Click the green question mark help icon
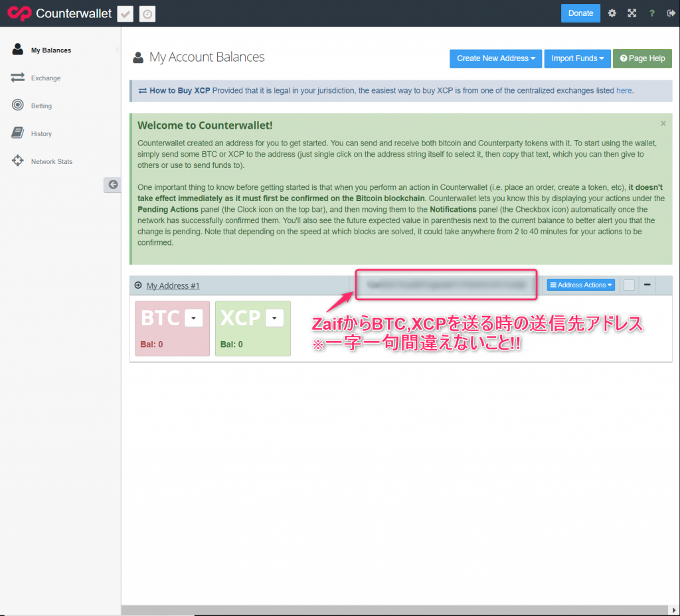 pos(651,13)
